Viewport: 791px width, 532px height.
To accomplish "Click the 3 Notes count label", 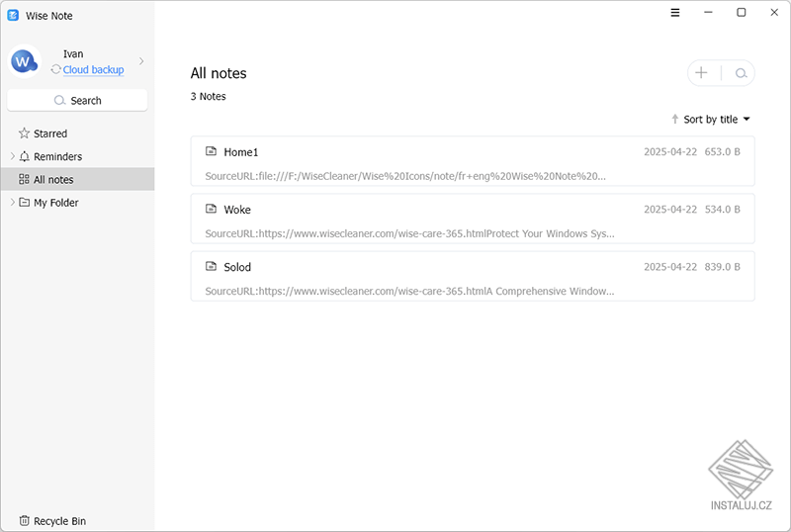I will click(208, 96).
